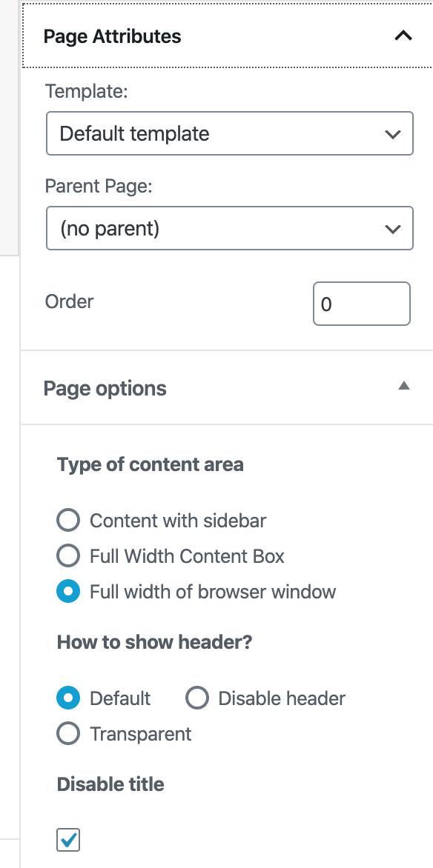433x868 pixels.
Task: Select Default header display option
Action: (x=67, y=698)
